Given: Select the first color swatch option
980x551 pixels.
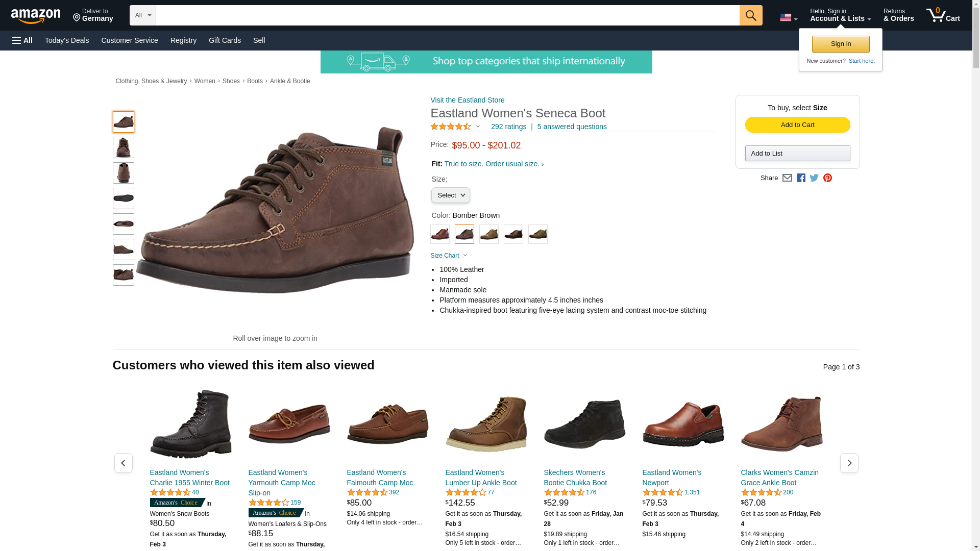Looking at the screenshot, I should coord(439,234).
